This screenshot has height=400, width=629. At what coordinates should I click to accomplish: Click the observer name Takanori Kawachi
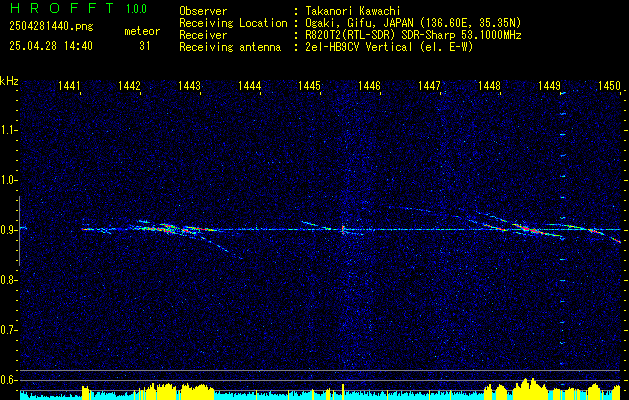(351, 11)
